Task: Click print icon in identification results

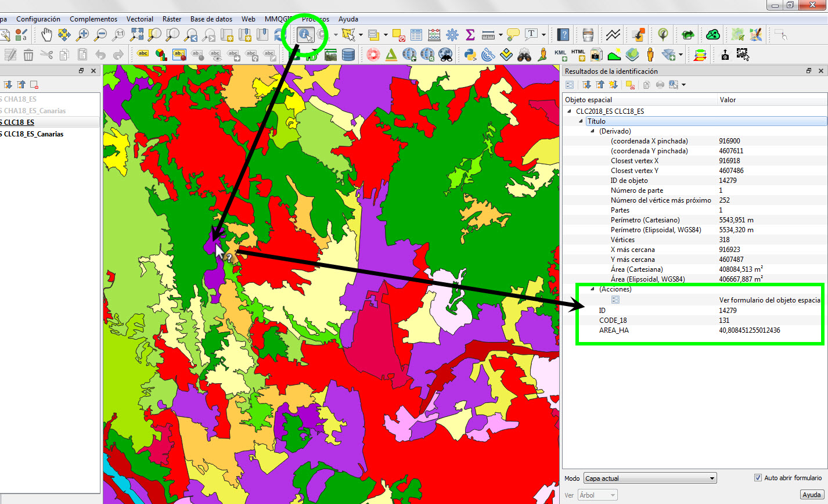Action: (660, 85)
